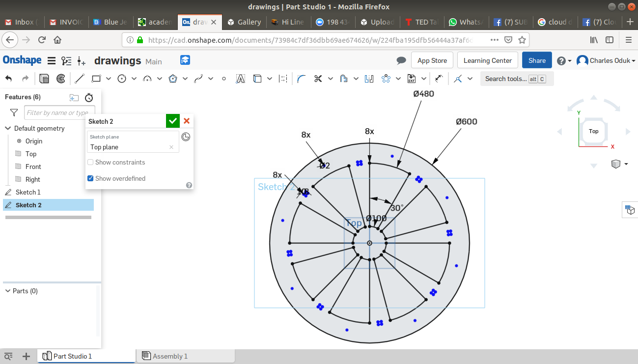This screenshot has width=638, height=364.
Task: Click the Sketch plane field showing Top plane
Action: pos(133,142)
